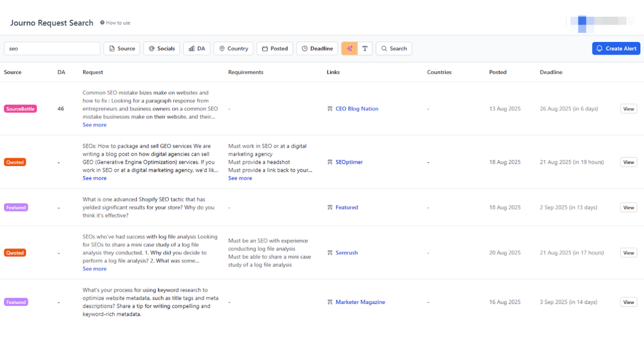Click the posted date 13 Aug 2025
Viewport: 644px width, 337px height.
point(505,108)
